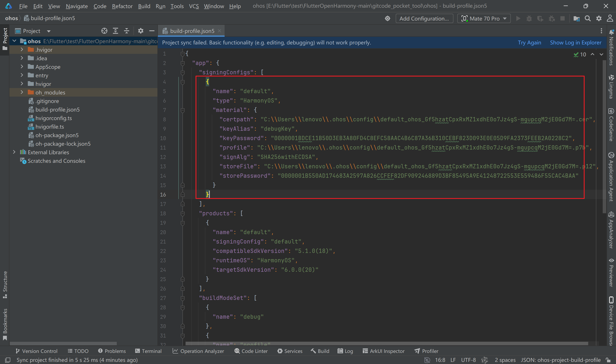The image size is (616, 364).
Task: Switch to the Terminal tab
Action: pyautogui.click(x=148, y=351)
